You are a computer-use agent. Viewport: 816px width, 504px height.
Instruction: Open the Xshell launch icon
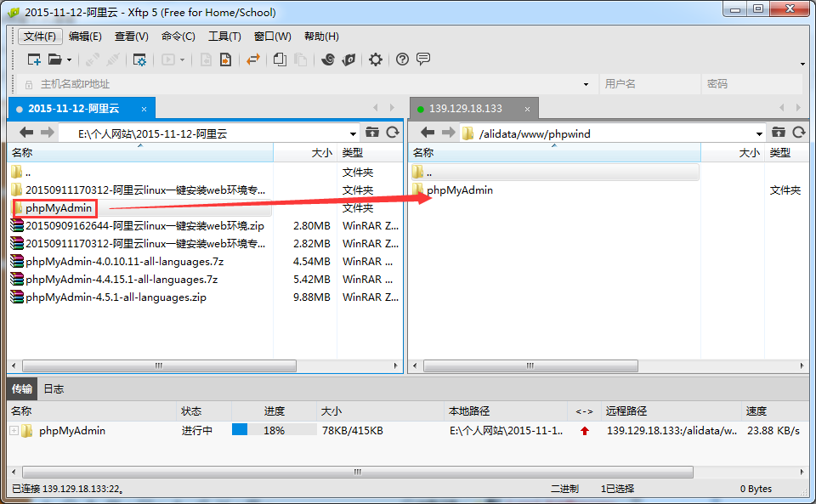pyautogui.click(x=329, y=59)
